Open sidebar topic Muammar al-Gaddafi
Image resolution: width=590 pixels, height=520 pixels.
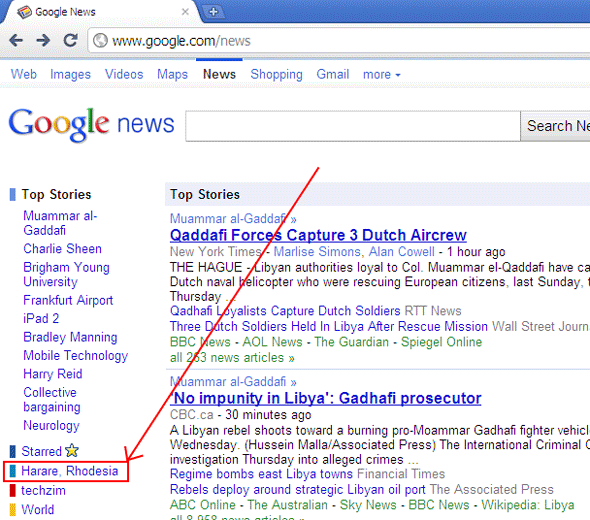(60, 223)
